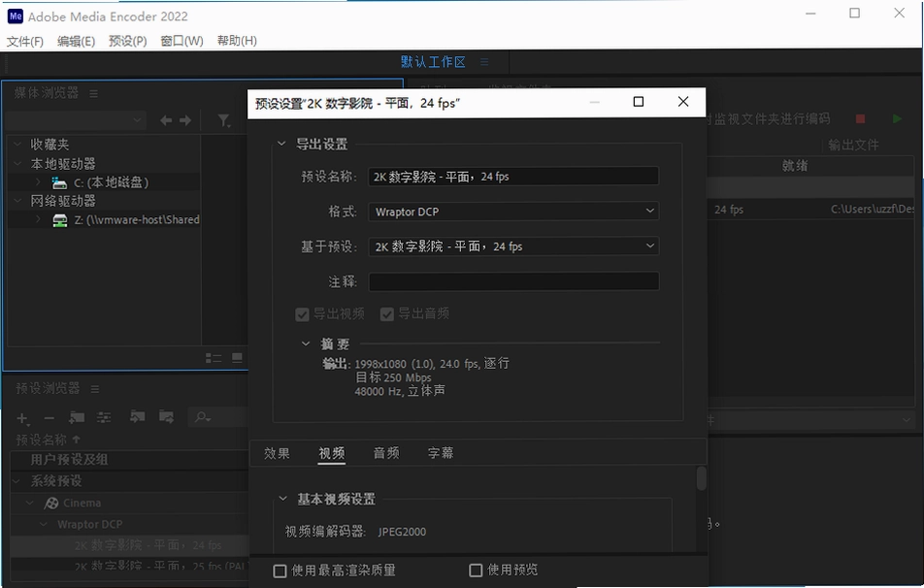
Task: Toggle 导出音频 checkbox
Action: click(387, 314)
